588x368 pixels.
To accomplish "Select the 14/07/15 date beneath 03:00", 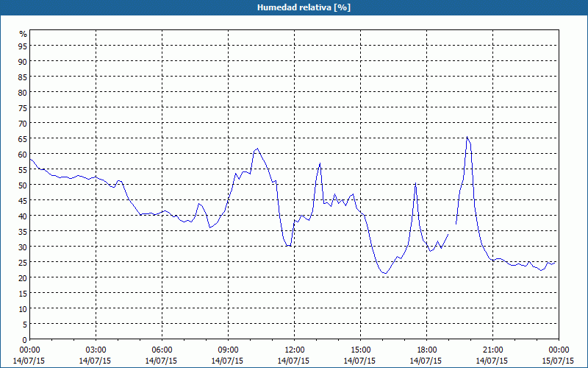I will coord(96,361).
